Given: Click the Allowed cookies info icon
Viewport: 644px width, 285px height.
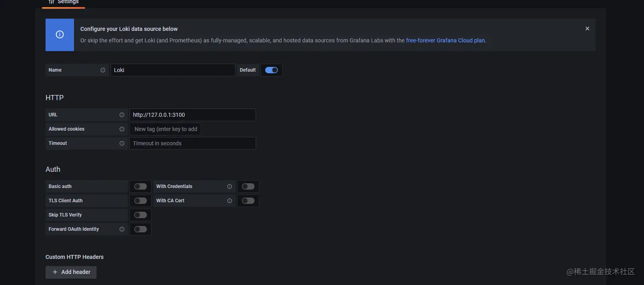Looking at the screenshot, I should 122,129.
